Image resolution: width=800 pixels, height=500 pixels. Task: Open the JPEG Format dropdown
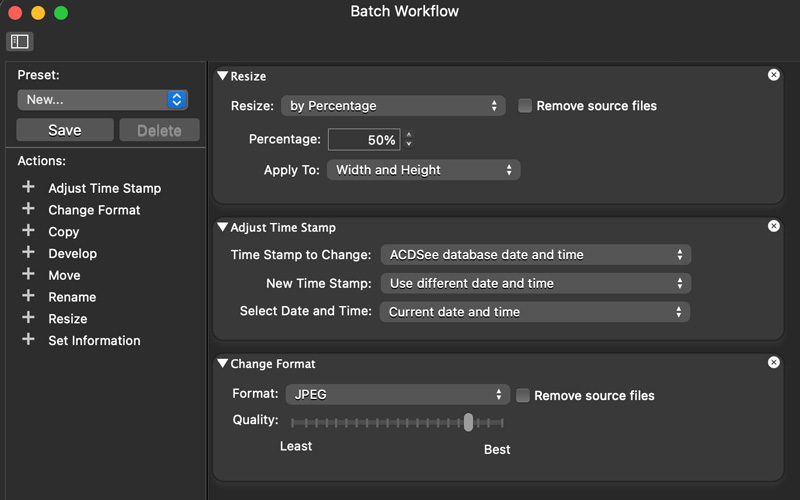[x=397, y=395]
